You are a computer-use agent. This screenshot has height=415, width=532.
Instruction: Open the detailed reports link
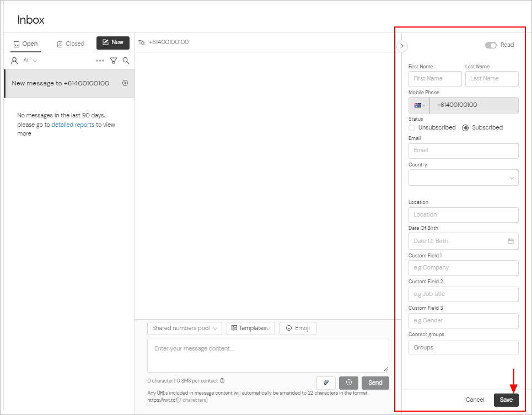coord(73,125)
